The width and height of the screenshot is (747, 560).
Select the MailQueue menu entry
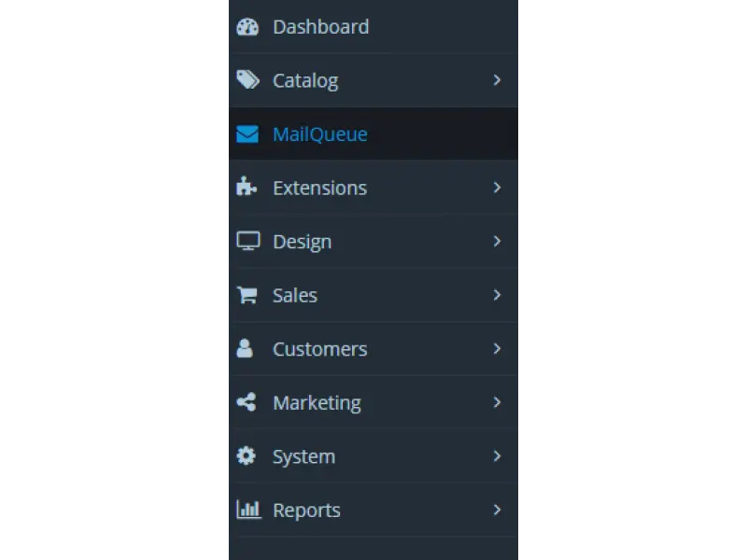click(373, 133)
